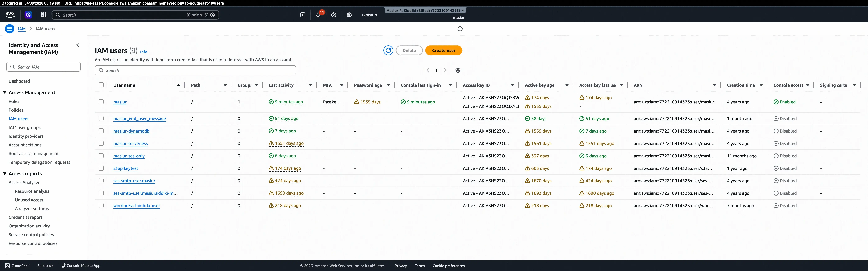The width and height of the screenshot is (868, 271).
Task: Open the Creation time column arrow
Action: click(761, 85)
